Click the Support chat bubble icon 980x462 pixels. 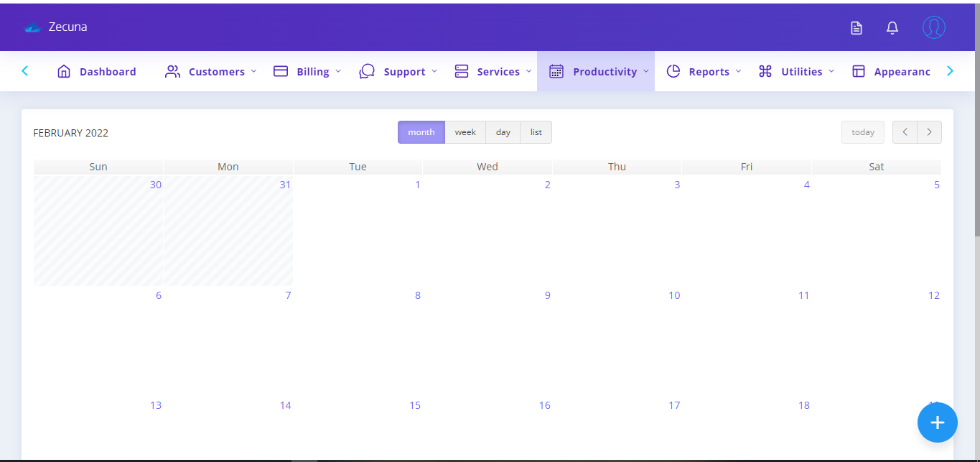coord(367,71)
